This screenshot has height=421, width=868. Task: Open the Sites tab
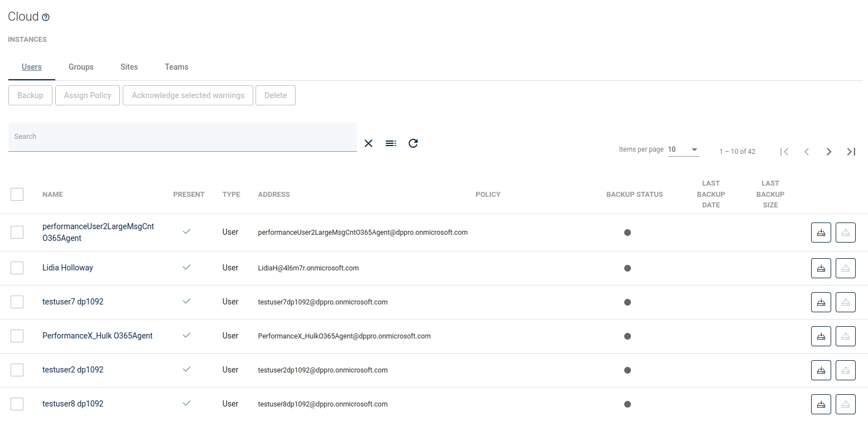click(129, 67)
